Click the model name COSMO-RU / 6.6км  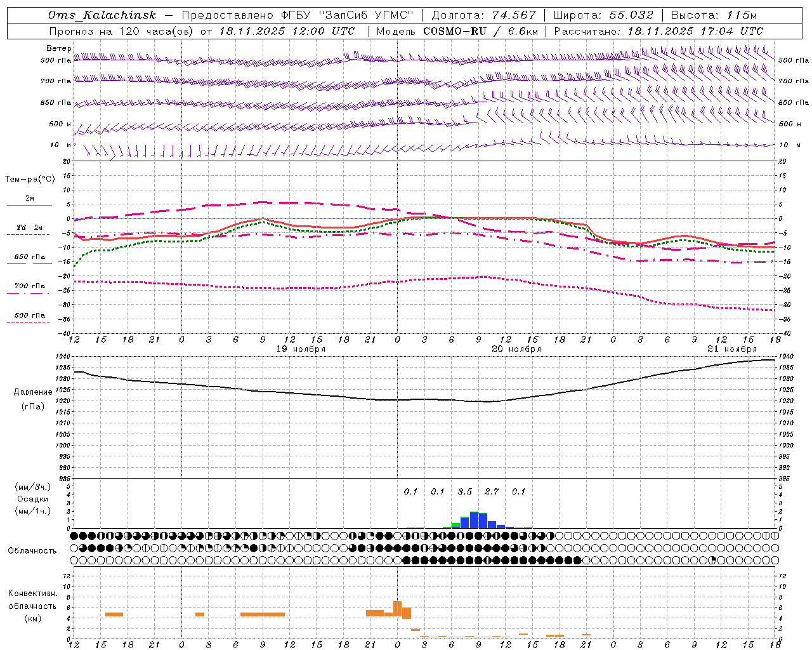(x=481, y=31)
